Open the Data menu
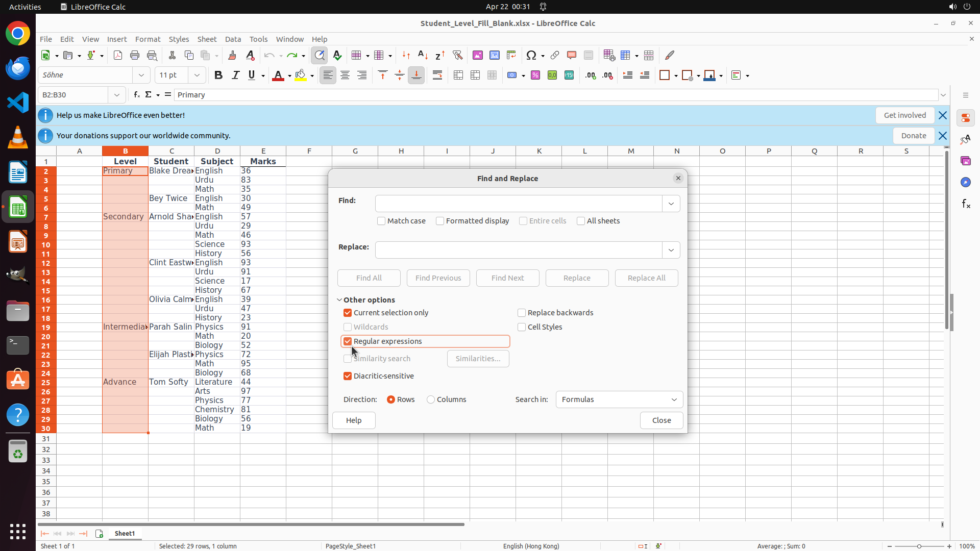Viewport: 980px width, 551px height. click(x=233, y=39)
